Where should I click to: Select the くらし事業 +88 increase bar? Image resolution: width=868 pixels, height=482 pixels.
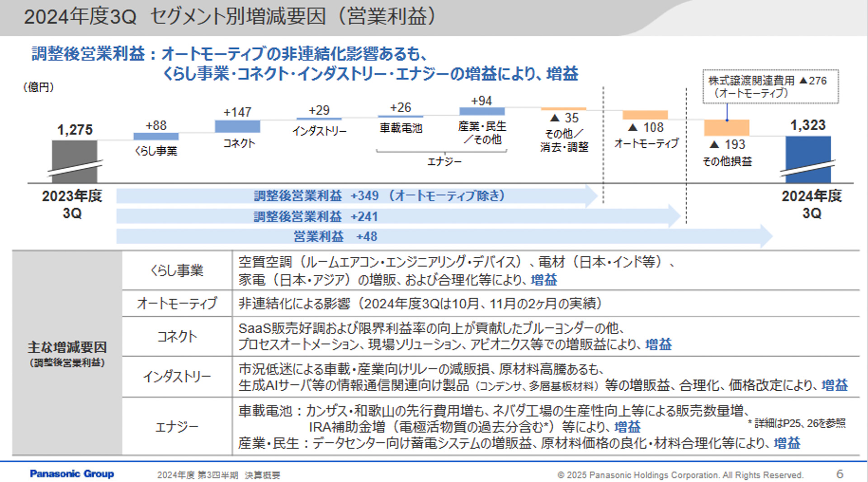click(156, 135)
